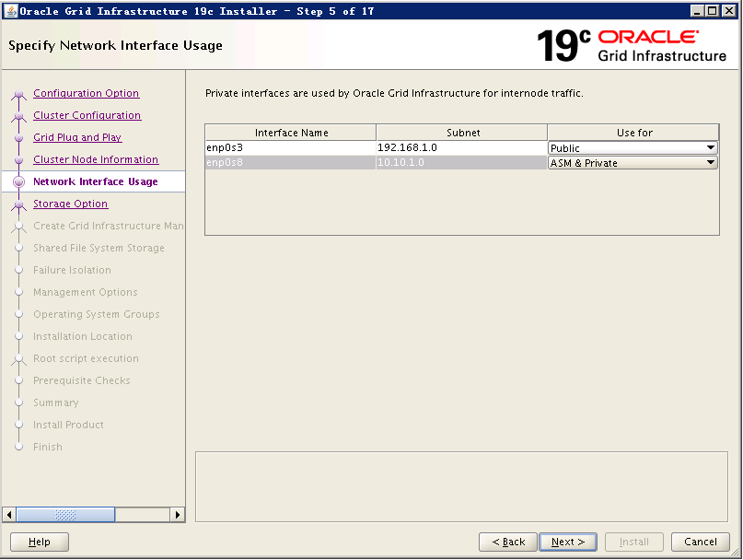Cancel the installer
The image size is (743, 560).
coord(700,542)
